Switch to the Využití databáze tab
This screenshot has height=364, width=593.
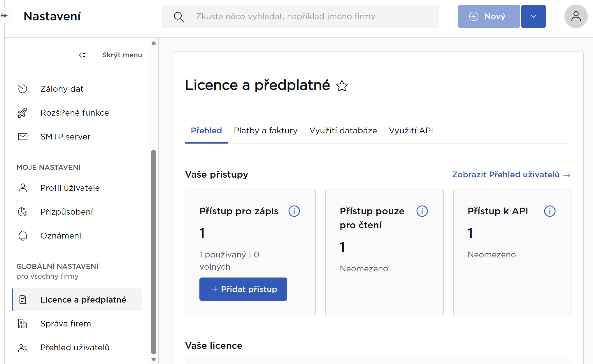(343, 130)
